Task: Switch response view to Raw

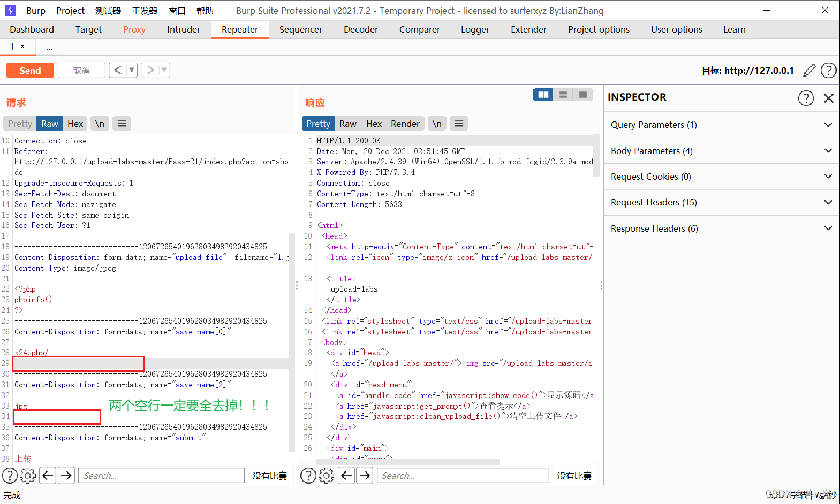Action: [x=348, y=124]
